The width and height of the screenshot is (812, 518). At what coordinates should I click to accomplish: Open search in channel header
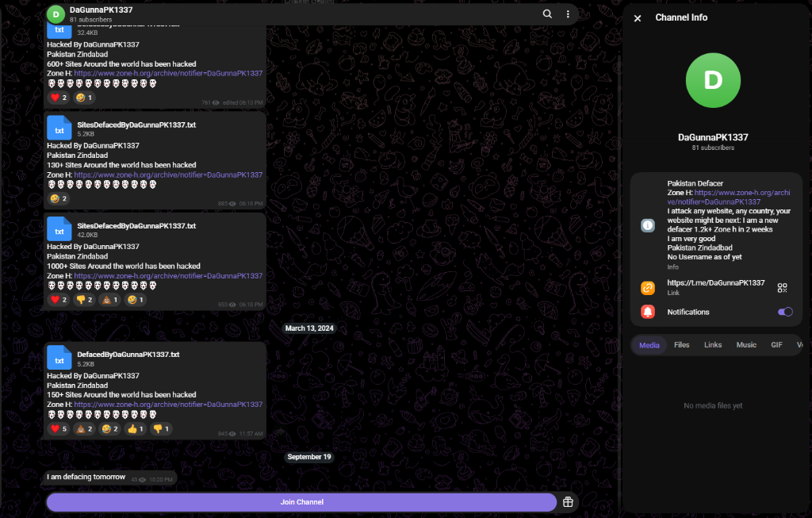point(547,14)
